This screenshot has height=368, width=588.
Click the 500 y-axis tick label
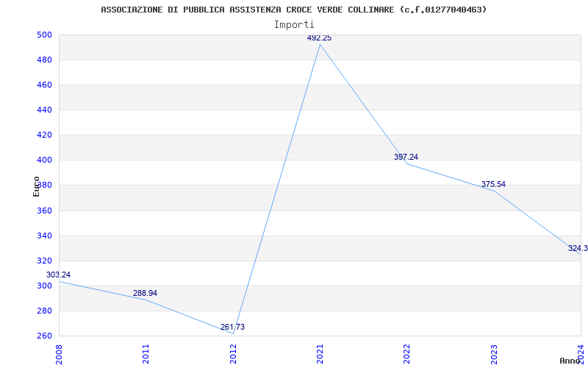pos(43,35)
